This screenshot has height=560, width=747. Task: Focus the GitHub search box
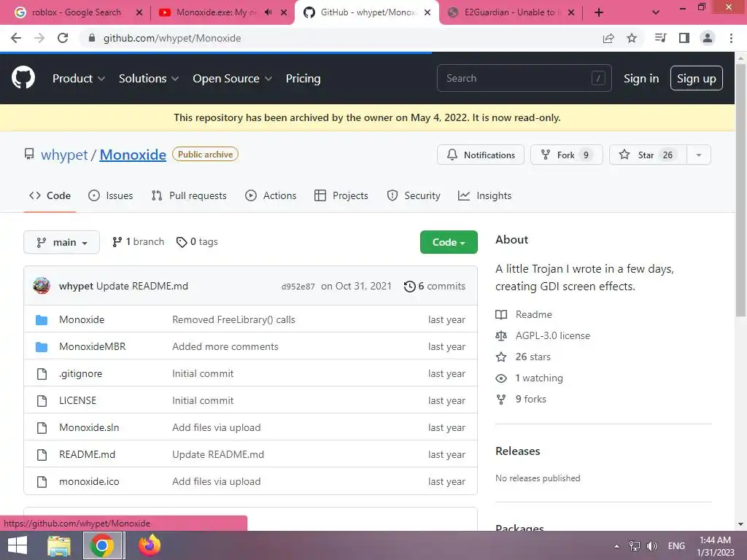524,78
